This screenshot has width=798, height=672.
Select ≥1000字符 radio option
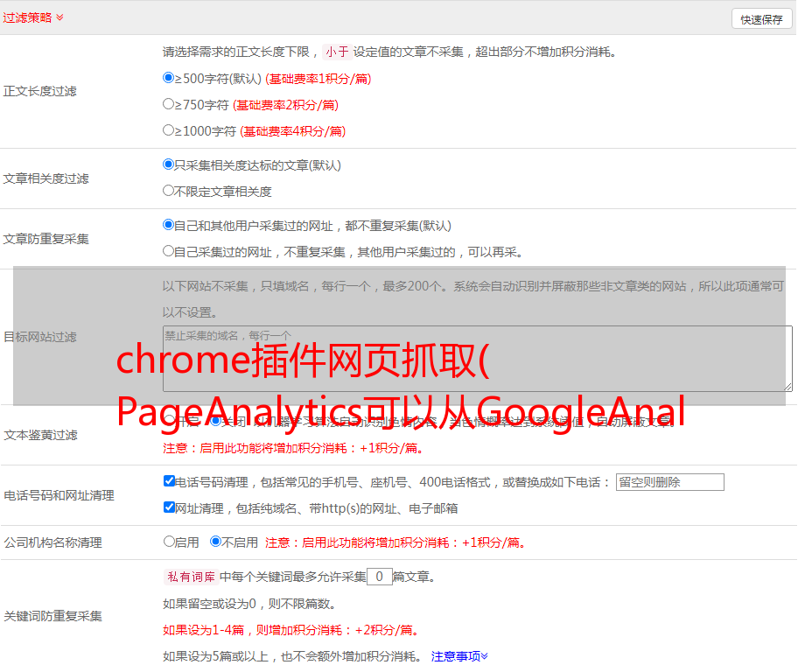[168, 130]
